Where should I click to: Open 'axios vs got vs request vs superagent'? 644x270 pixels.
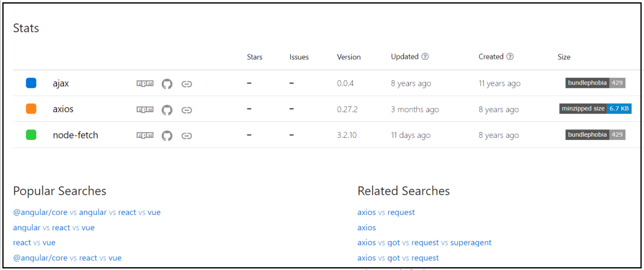(424, 243)
